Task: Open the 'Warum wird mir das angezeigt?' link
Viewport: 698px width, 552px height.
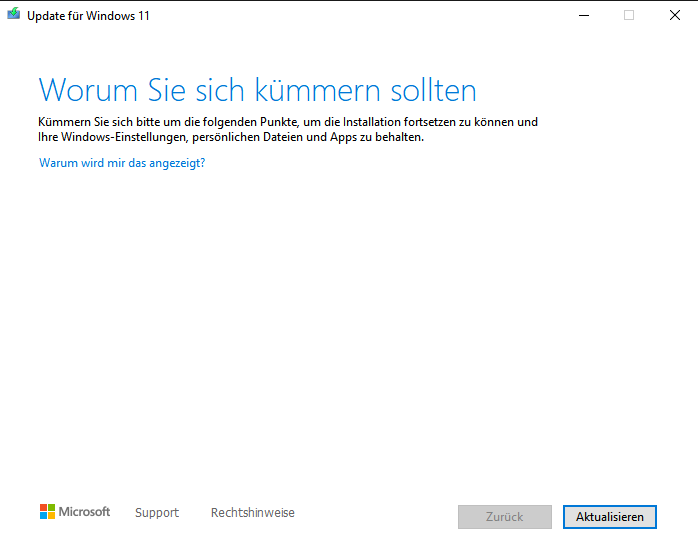Action: [x=122, y=163]
